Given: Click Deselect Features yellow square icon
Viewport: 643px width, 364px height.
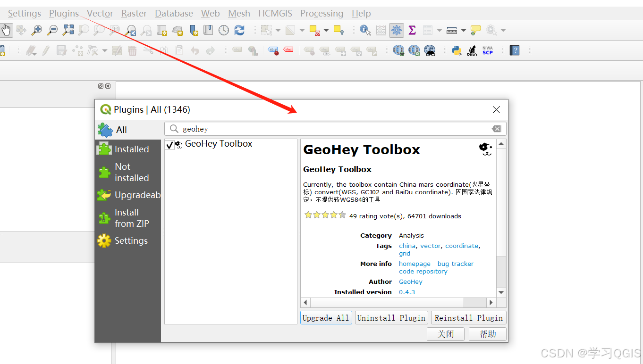Looking at the screenshot, I should pyautogui.click(x=315, y=30).
